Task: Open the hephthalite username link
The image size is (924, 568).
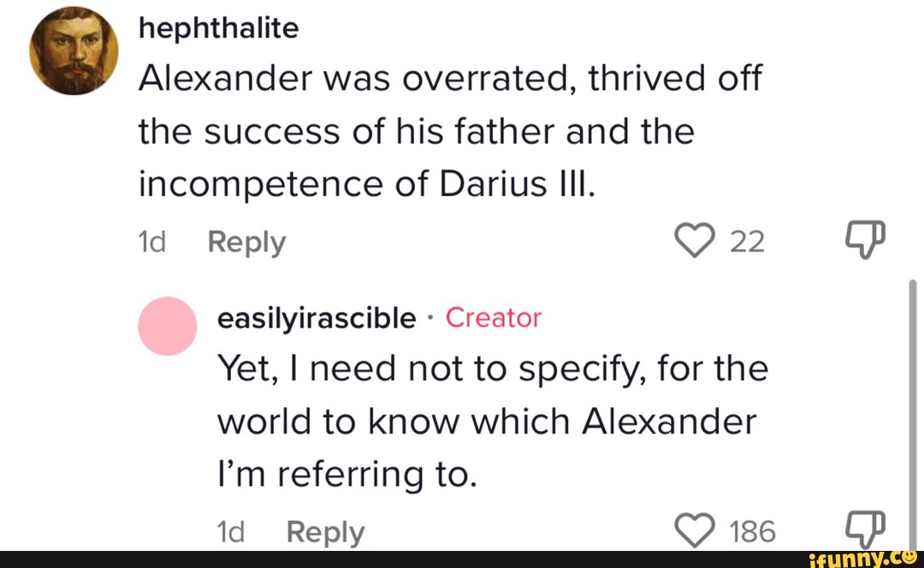Action: tap(218, 29)
